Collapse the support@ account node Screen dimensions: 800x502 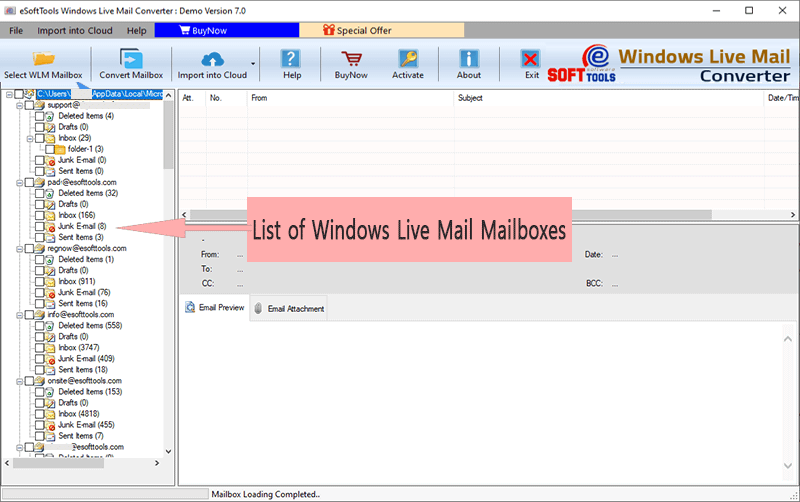19,106
